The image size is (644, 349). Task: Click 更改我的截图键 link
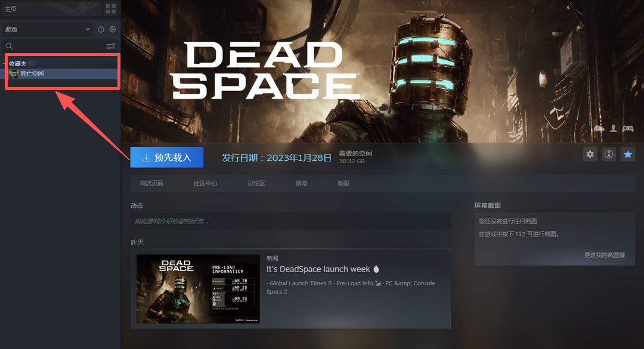click(604, 255)
